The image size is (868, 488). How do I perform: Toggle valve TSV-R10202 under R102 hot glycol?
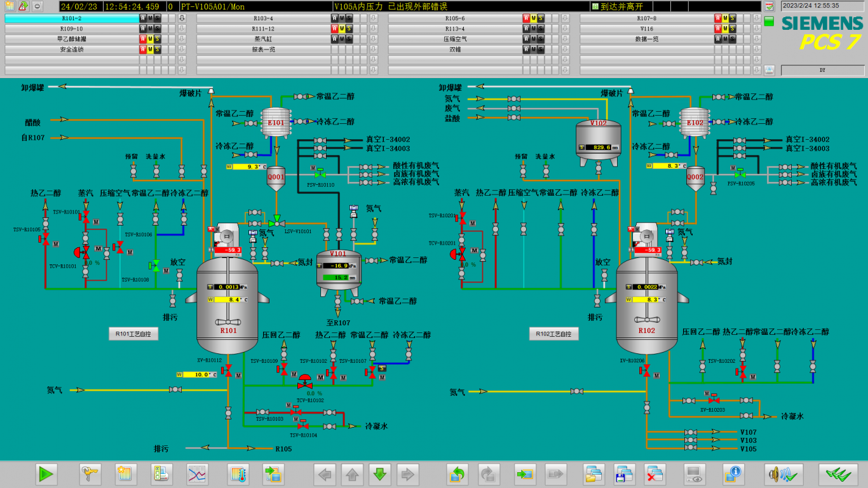click(742, 370)
